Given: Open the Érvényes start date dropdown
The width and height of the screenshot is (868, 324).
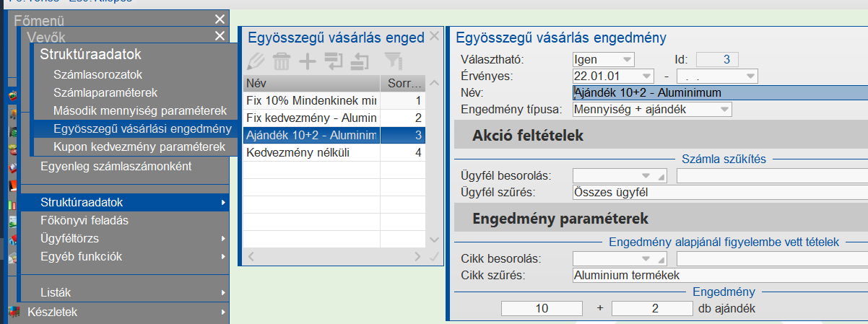Looking at the screenshot, I should pyautogui.click(x=644, y=76).
